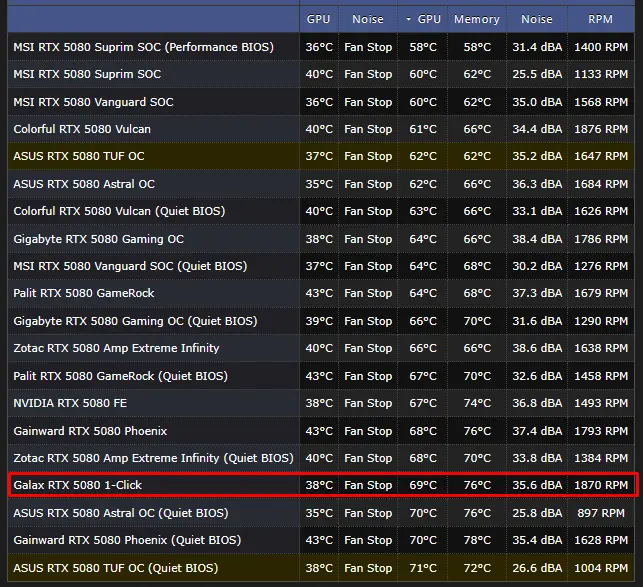
Task: Click the 1400 RPM cell
Action: (x=601, y=47)
